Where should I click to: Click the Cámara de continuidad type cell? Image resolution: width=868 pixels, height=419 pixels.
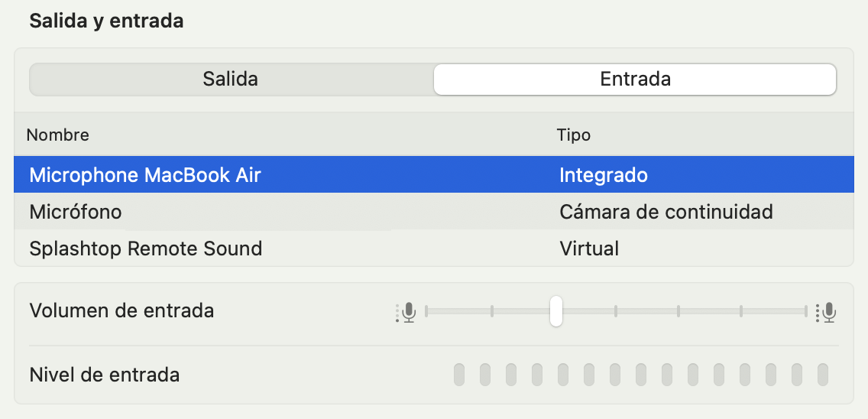pyautogui.click(x=666, y=212)
